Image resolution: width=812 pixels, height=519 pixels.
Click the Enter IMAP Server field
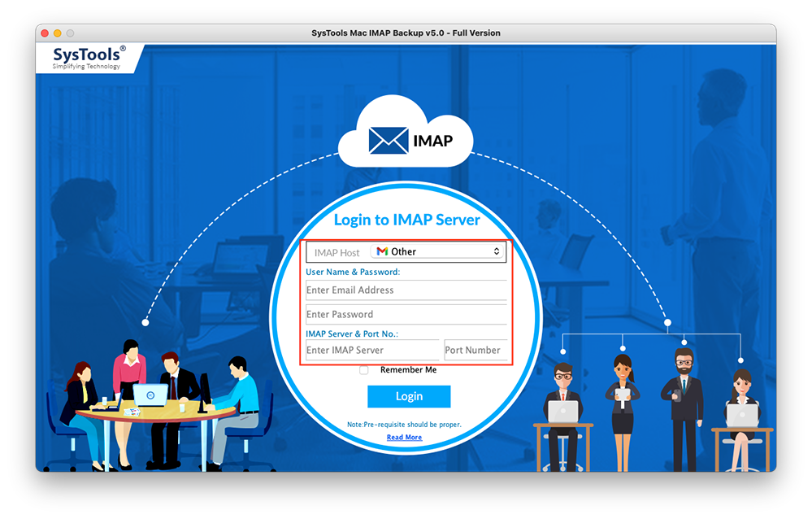(371, 350)
